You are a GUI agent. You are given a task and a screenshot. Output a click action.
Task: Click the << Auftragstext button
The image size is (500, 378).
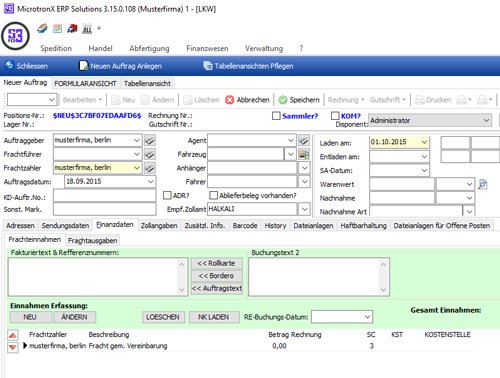(216, 288)
